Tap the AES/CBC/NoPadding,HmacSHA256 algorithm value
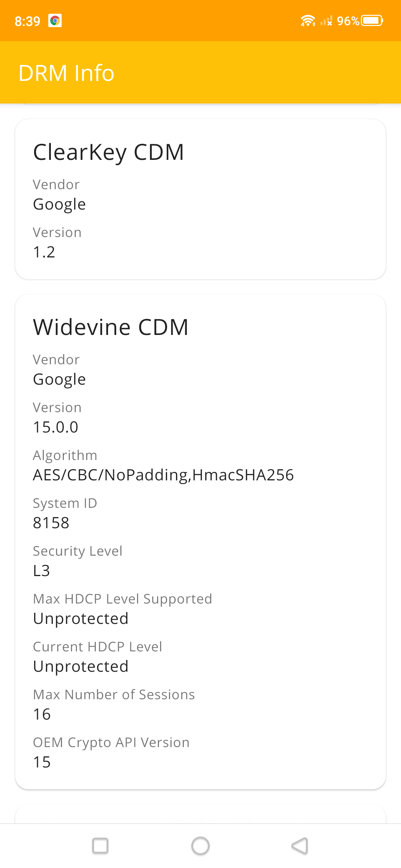401x868 pixels. tap(163, 475)
